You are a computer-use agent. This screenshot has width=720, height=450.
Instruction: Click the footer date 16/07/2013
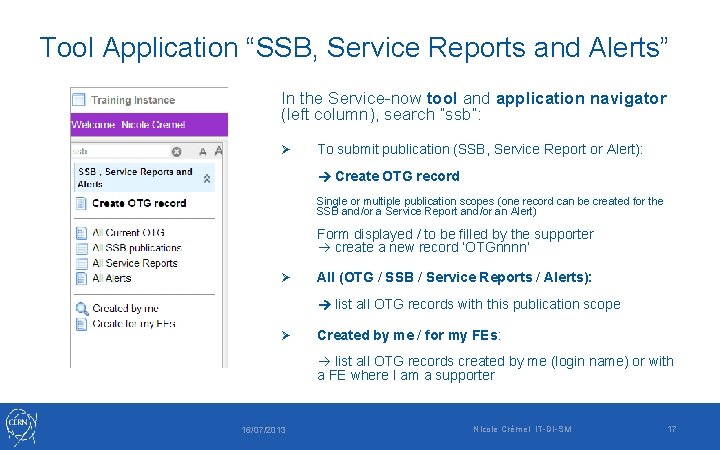(x=264, y=430)
